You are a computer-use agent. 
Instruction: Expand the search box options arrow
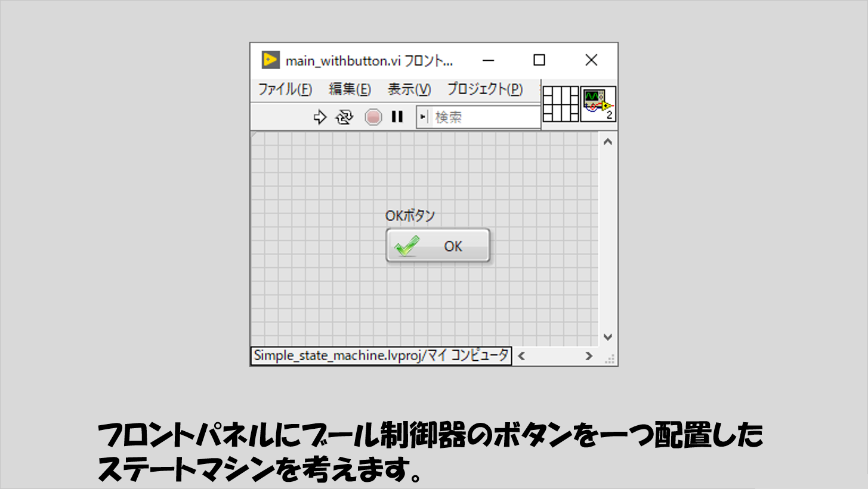pyautogui.click(x=424, y=117)
